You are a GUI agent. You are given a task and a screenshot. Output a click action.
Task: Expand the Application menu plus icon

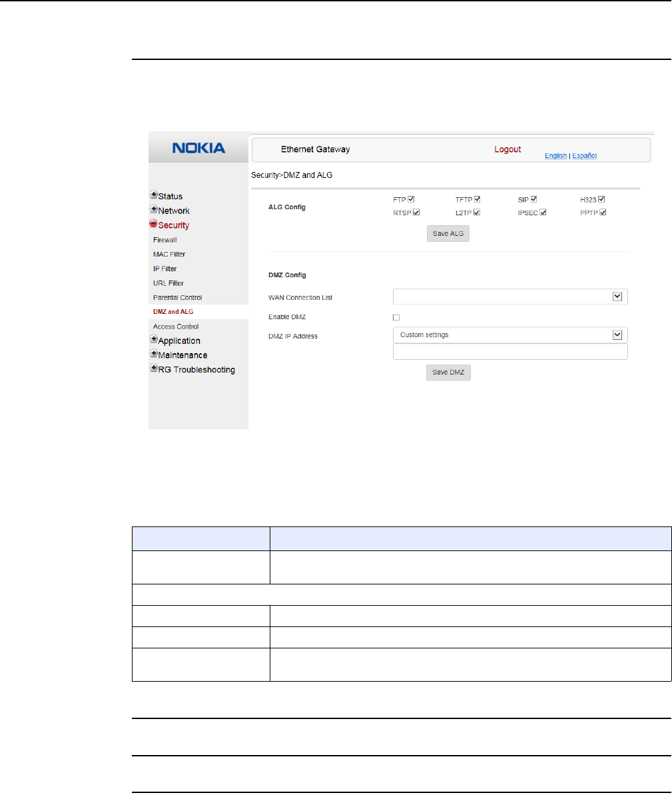[154, 339]
